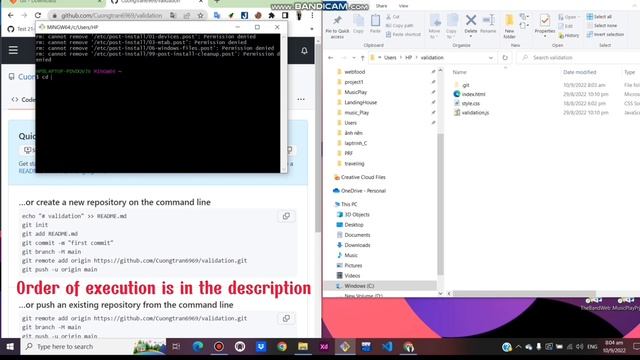
Task: Open GitHub notifications bell
Action: [x=304, y=51]
